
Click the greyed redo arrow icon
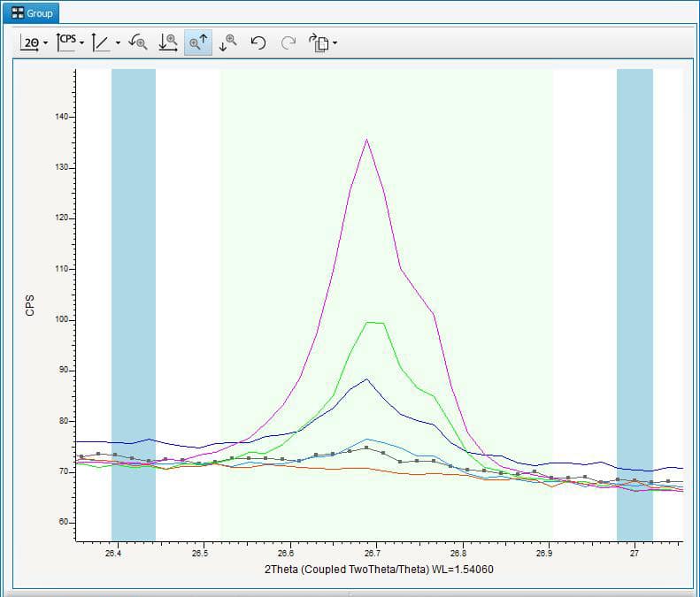[x=288, y=42]
